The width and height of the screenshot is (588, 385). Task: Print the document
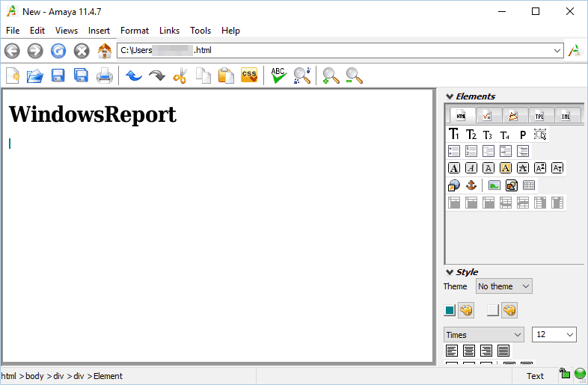point(105,76)
